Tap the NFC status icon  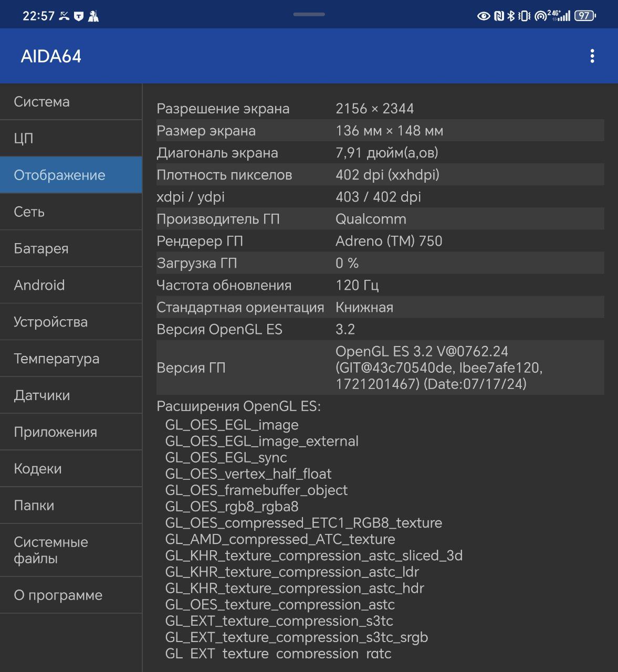[499, 16]
